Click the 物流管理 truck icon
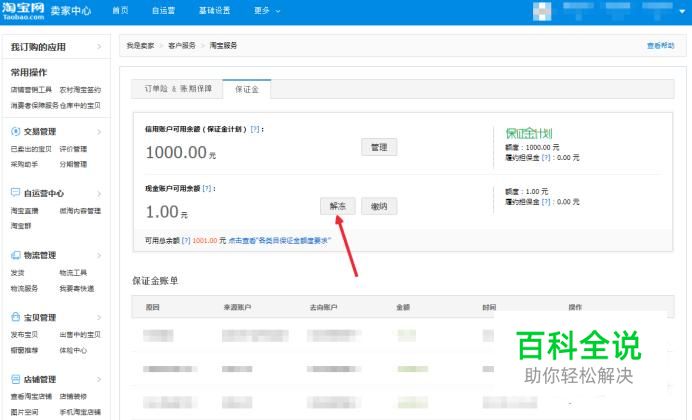The image size is (692, 420). (15, 255)
